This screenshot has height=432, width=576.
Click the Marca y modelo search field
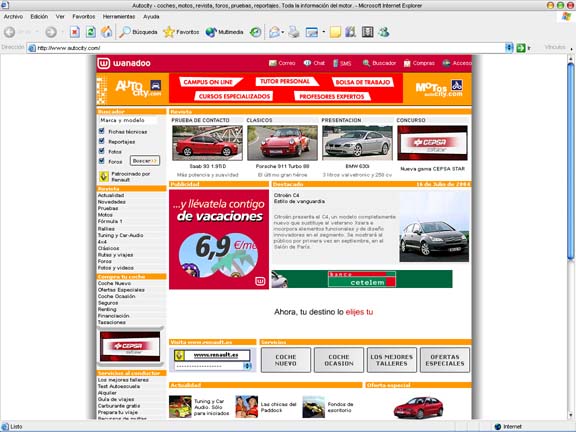pos(127,120)
